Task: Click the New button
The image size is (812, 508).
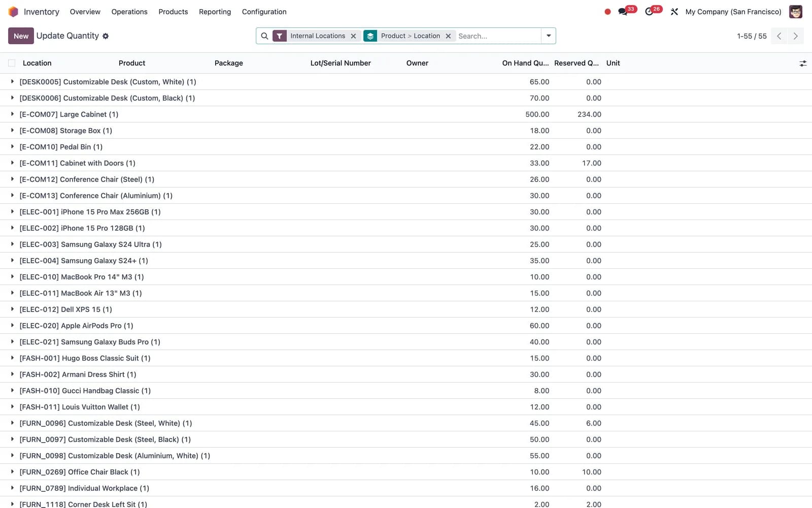Action: pyautogui.click(x=21, y=36)
